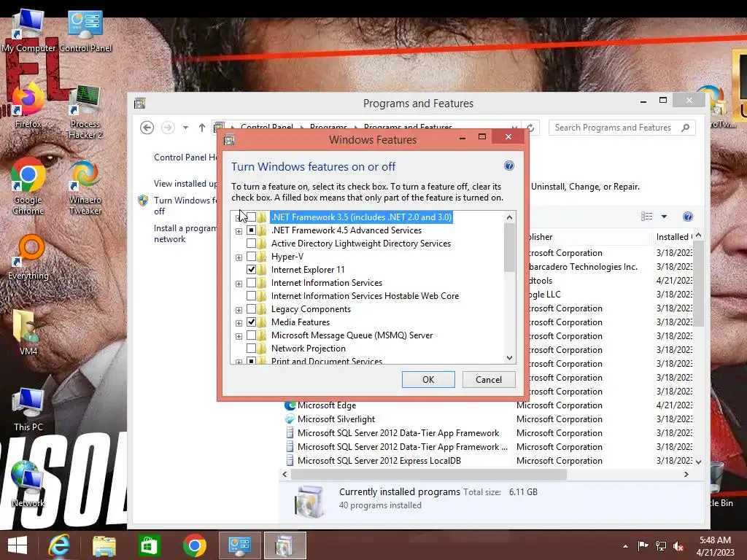
Task: Switch to the Control Panel taskbar button
Action: (239, 545)
